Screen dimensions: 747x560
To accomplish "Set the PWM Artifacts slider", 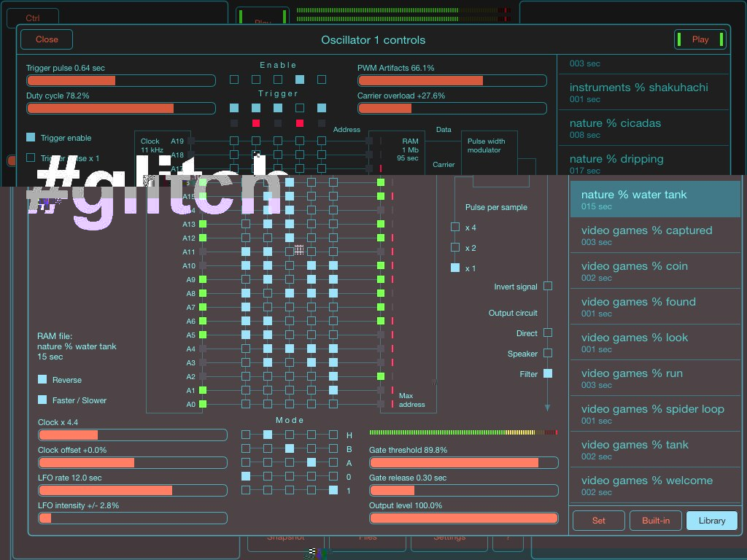I will [x=452, y=80].
